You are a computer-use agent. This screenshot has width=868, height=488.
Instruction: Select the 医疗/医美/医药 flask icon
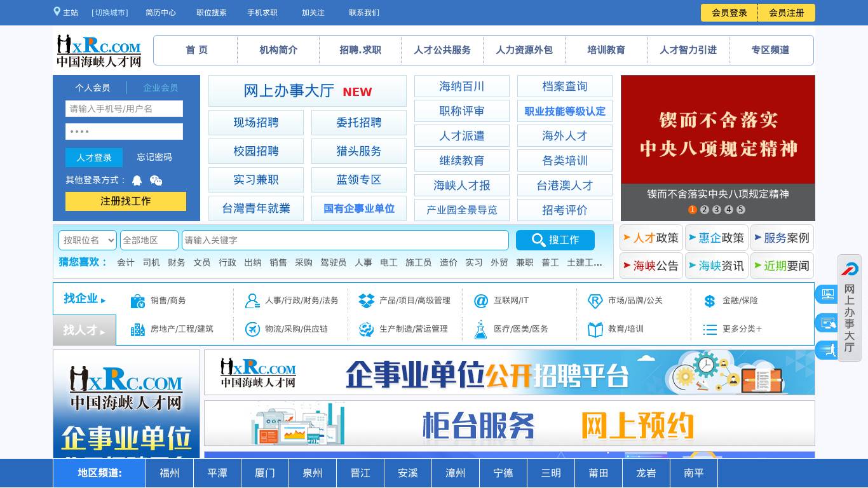click(480, 329)
